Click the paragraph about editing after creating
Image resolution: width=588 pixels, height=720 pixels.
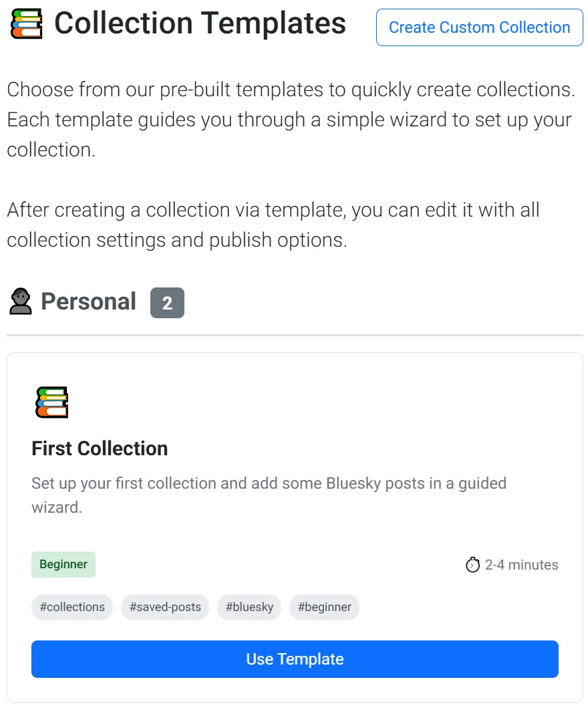click(273, 225)
